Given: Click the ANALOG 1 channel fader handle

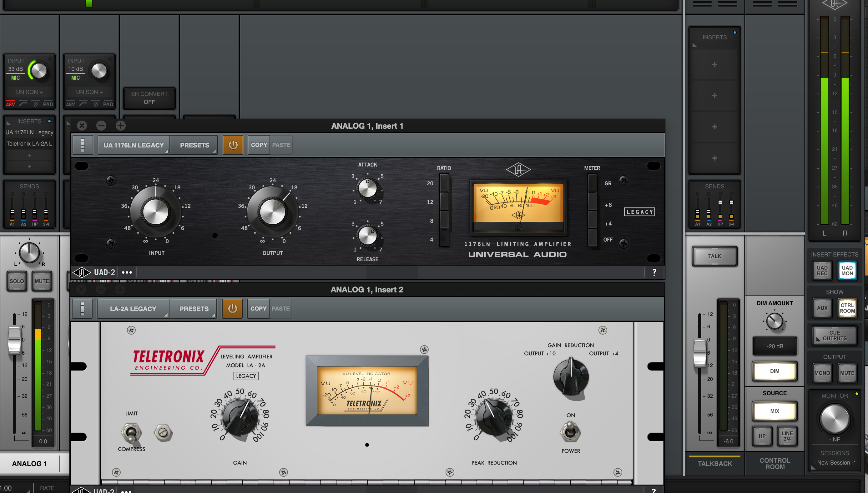Looking at the screenshot, I should point(15,339).
